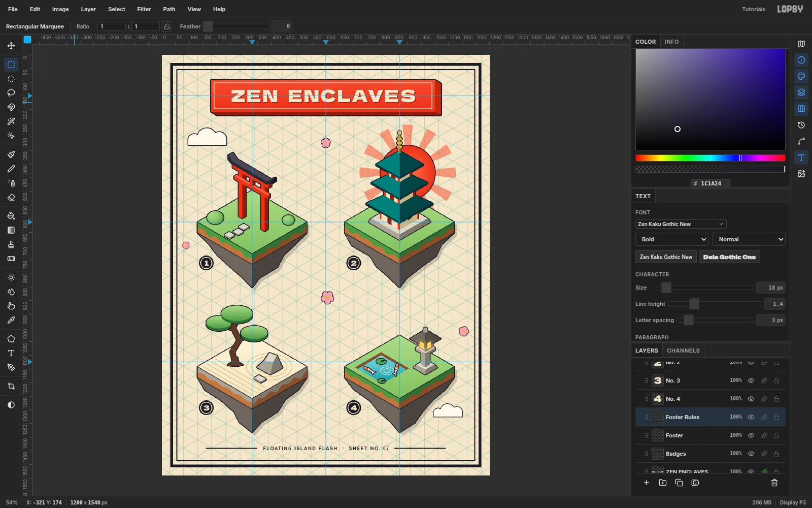Select the Text tool in left toolbar
Viewport: 812px width, 508px height.
tap(11, 353)
